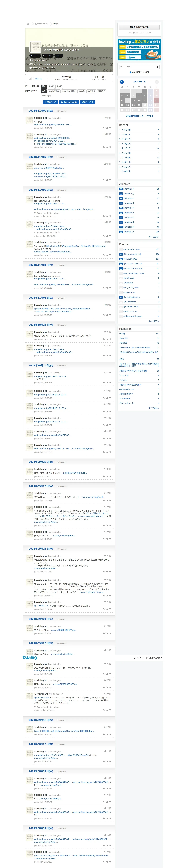The height and width of the screenshot is (868, 186).
Task: Select the OR検索 radio button
Action: point(141,72)
